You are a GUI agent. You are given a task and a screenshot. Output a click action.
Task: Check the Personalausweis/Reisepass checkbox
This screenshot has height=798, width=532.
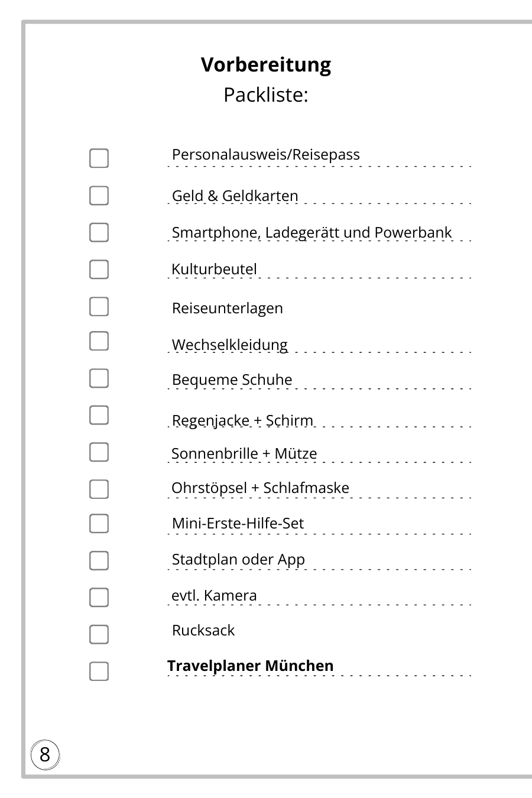99,158
